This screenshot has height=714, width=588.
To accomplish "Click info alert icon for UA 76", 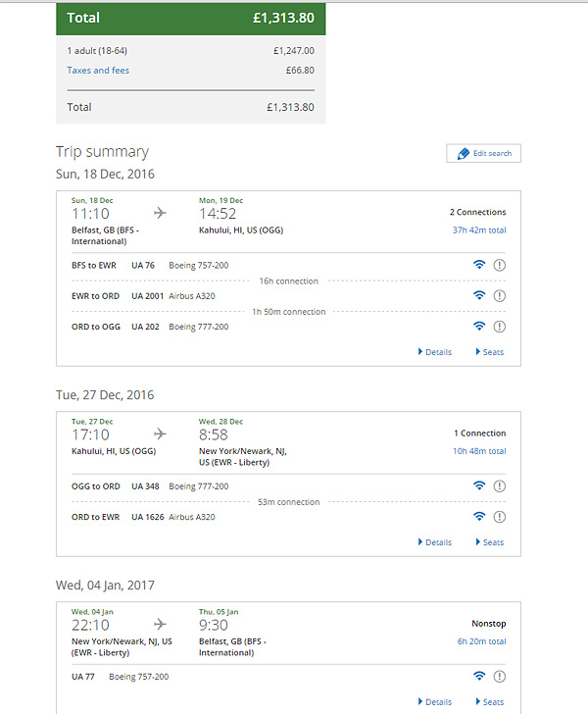I will pyautogui.click(x=499, y=265).
